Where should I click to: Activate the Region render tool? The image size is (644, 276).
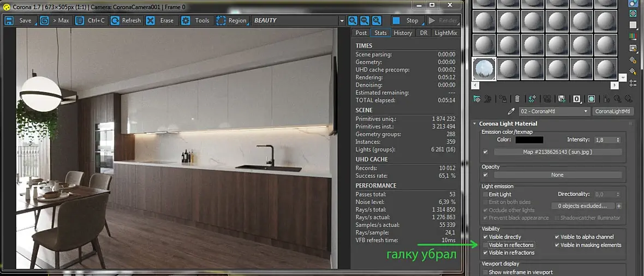pyautogui.click(x=232, y=21)
